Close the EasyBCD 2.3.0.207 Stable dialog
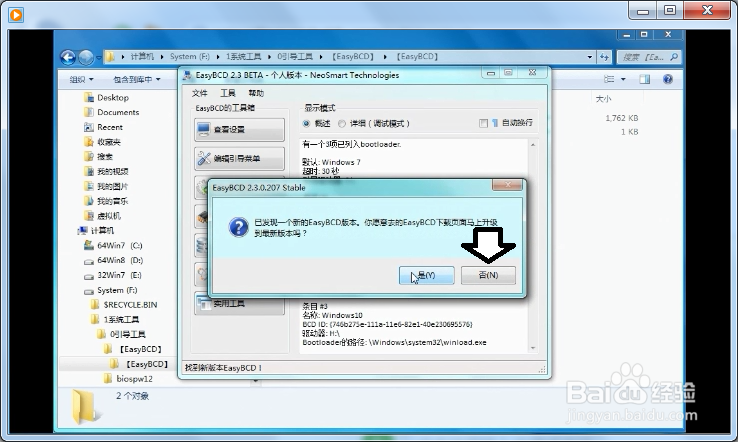Screen dimensions: 738x442 point(507,185)
